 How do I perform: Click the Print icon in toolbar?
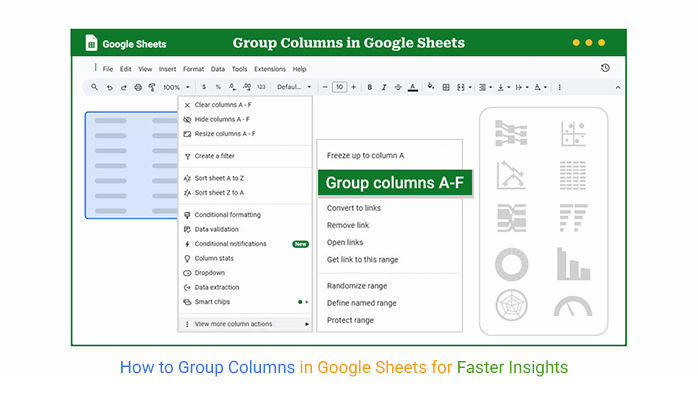[x=138, y=88]
